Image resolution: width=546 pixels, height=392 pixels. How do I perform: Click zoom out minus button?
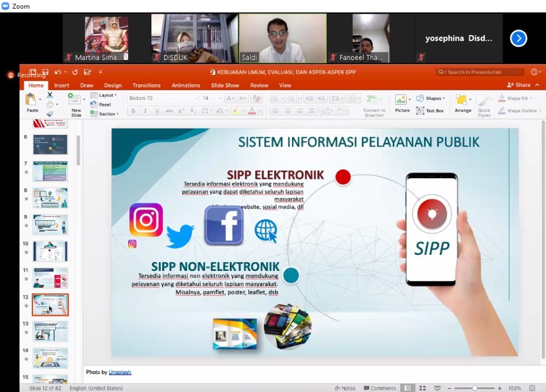click(449, 388)
